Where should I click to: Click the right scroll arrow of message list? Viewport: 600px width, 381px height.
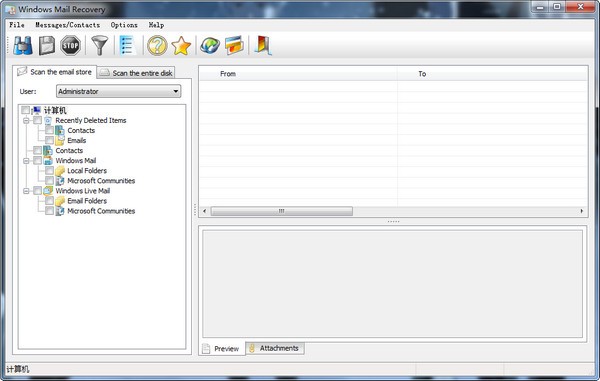coord(582,211)
